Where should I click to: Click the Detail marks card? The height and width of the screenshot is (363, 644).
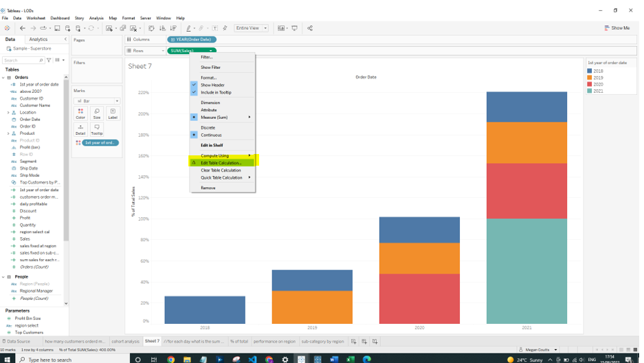tap(80, 129)
